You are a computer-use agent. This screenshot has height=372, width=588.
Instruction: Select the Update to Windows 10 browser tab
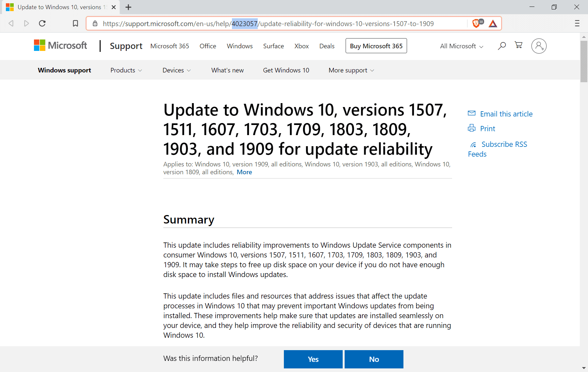(x=61, y=7)
